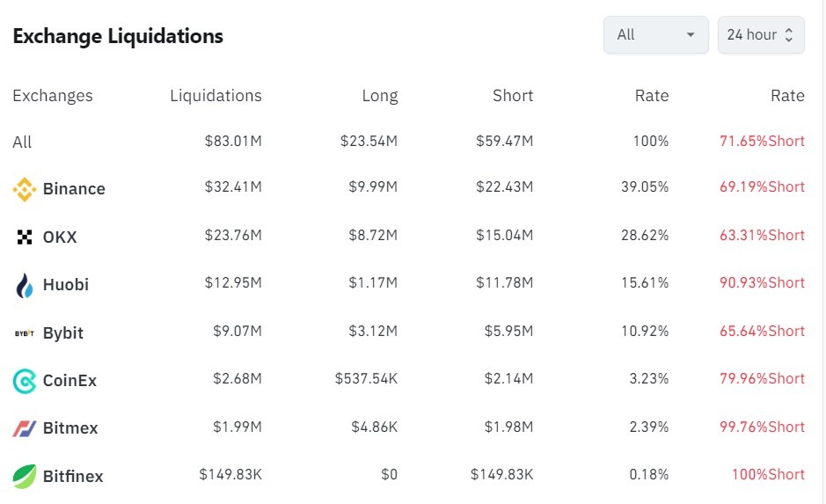Click the CoinEx logo icon

(24, 381)
